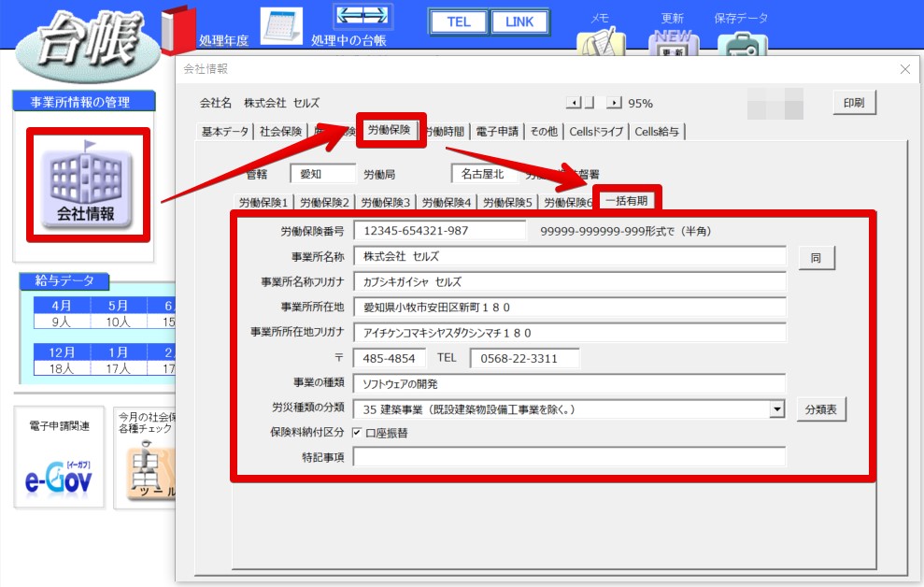Click the 4月 cell in 給与データ
The image size is (924, 587).
coord(62,306)
